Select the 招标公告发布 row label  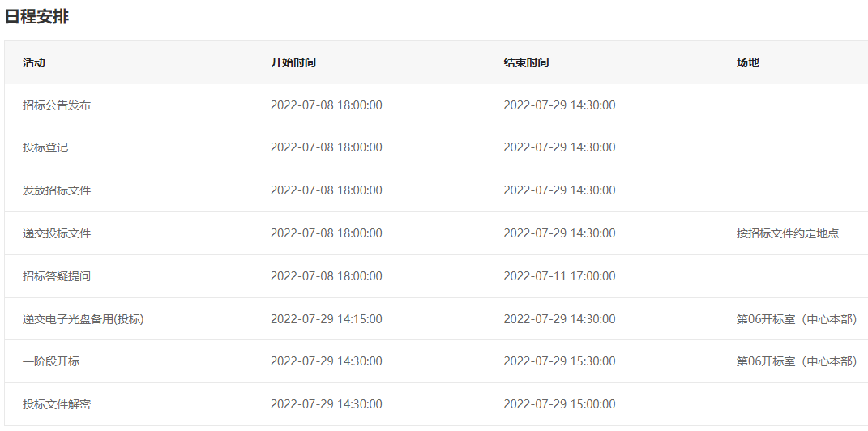tap(57, 105)
